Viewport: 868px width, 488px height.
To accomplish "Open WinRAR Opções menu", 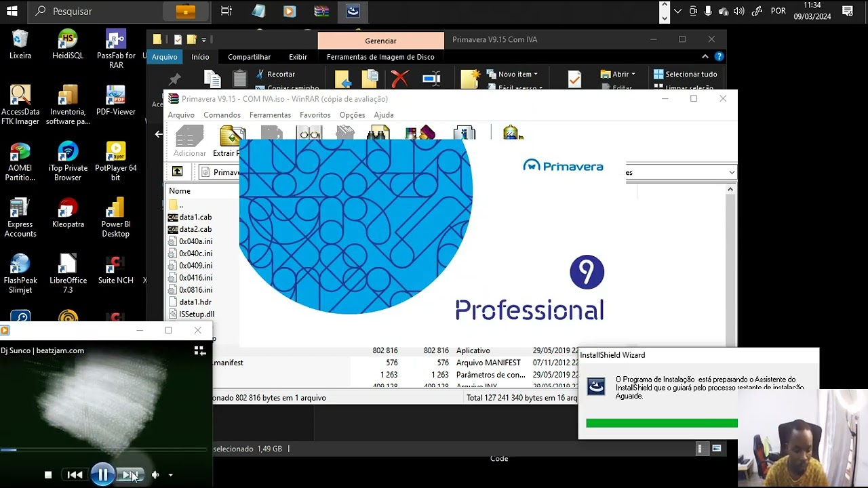I will (352, 115).
